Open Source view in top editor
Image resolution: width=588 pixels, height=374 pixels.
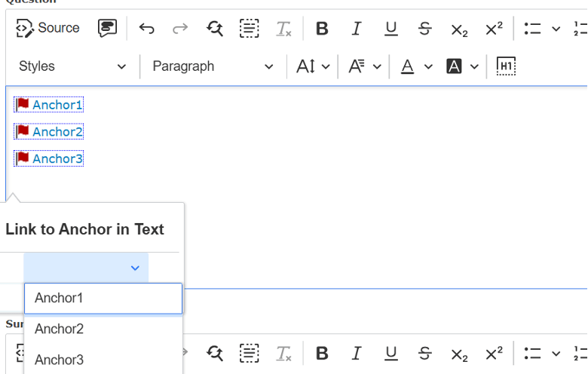(x=47, y=28)
